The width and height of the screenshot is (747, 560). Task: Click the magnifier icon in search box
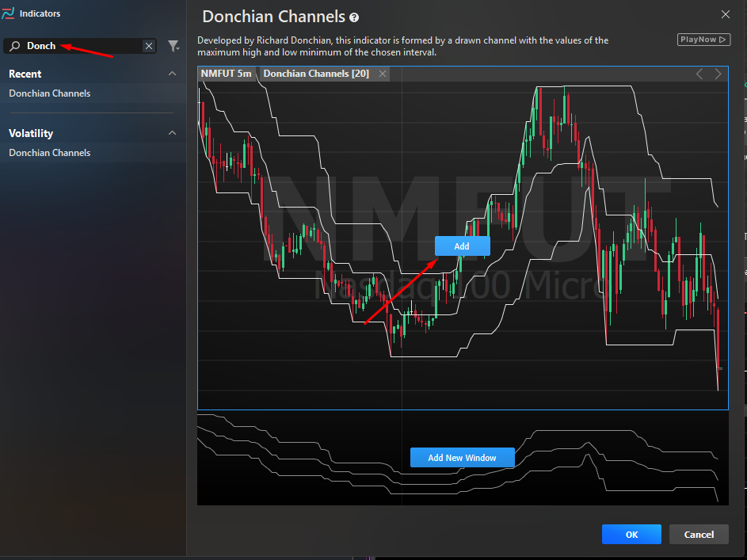(14, 46)
